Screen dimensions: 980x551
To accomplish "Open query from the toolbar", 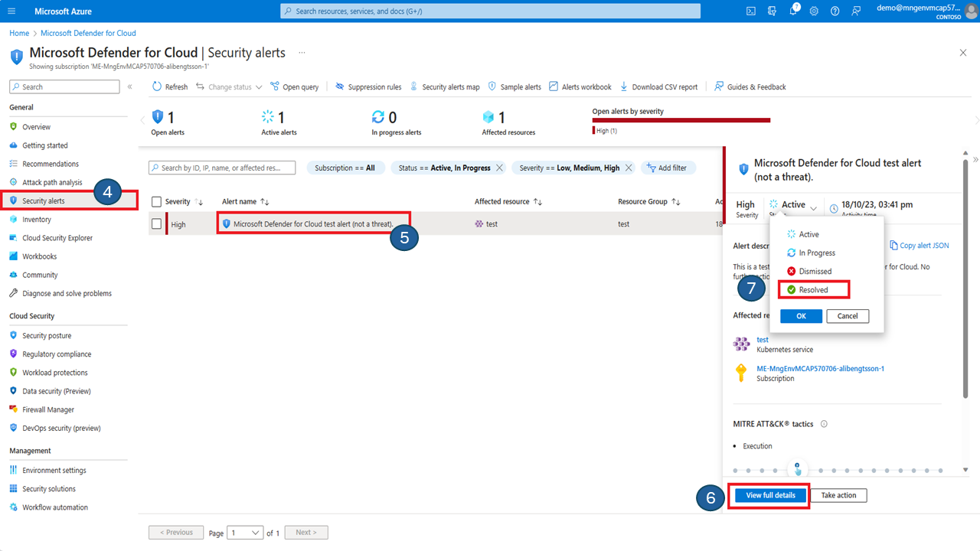I will 294,86.
